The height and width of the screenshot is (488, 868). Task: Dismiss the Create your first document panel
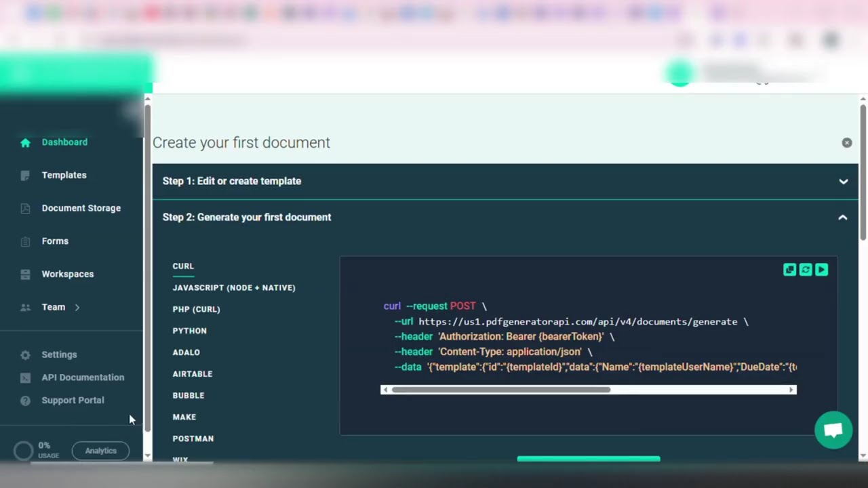(846, 142)
